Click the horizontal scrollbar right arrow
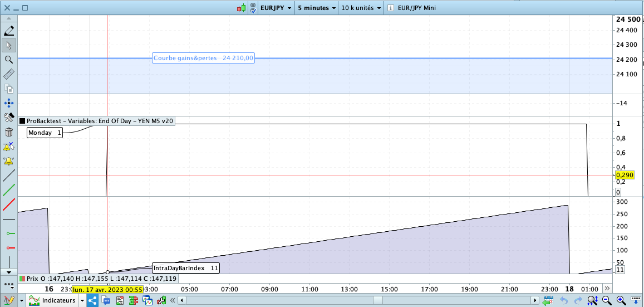The height and width of the screenshot is (307, 644). coord(534,300)
